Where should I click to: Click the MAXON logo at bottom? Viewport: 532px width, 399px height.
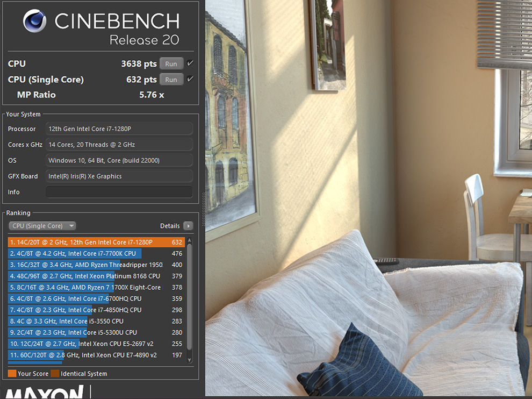point(45,391)
